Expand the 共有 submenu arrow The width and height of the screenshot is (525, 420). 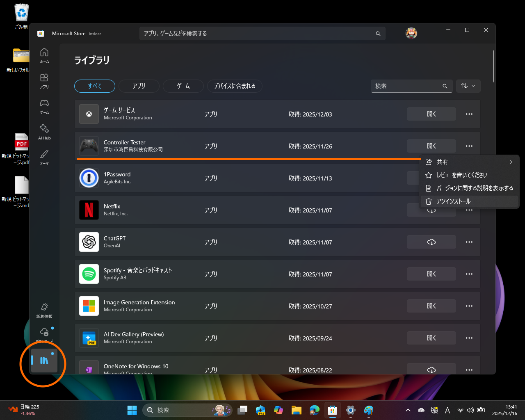click(511, 162)
